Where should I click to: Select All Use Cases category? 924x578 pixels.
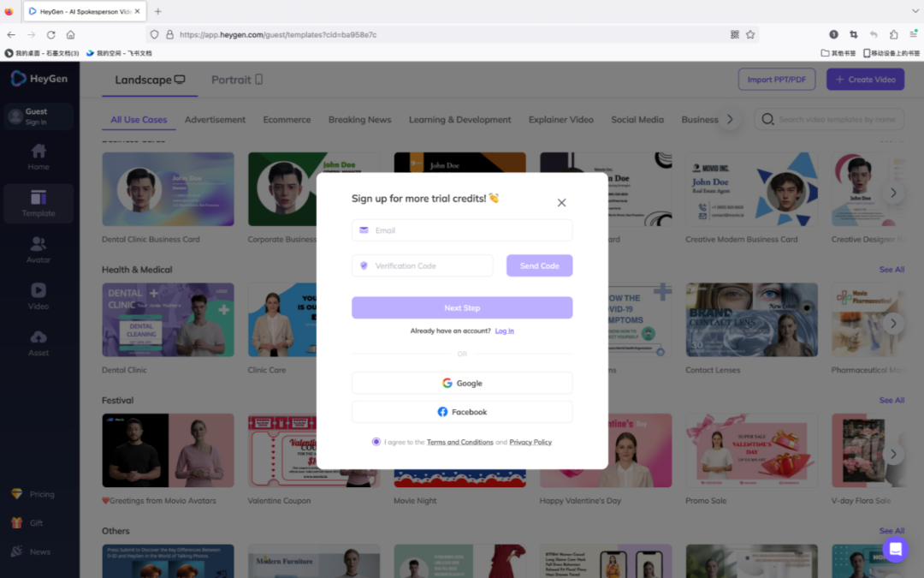(139, 119)
